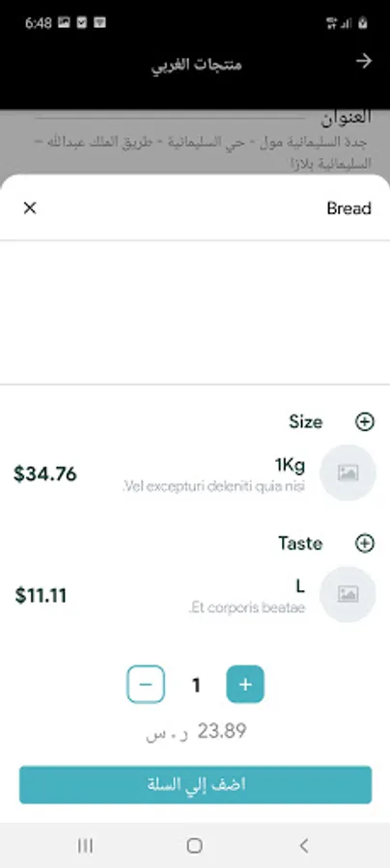Viewport: 390px width, 868px height.
Task: Add item to cart button
Action: [195, 784]
